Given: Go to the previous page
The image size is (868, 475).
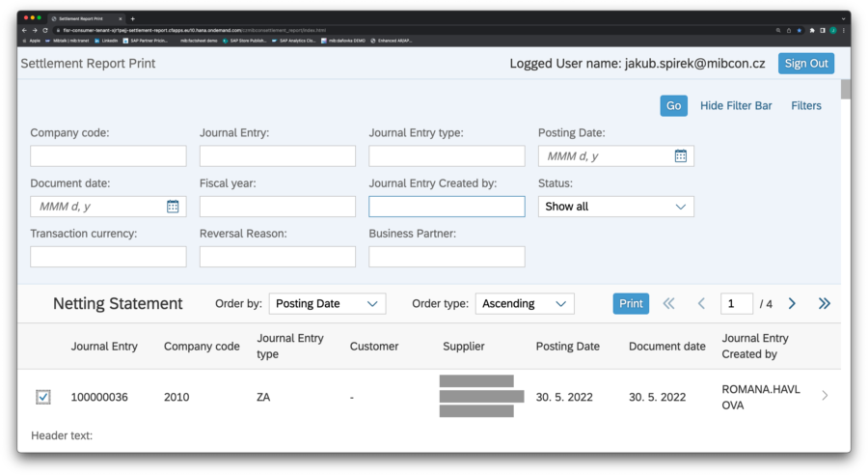Looking at the screenshot, I should point(701,304).
